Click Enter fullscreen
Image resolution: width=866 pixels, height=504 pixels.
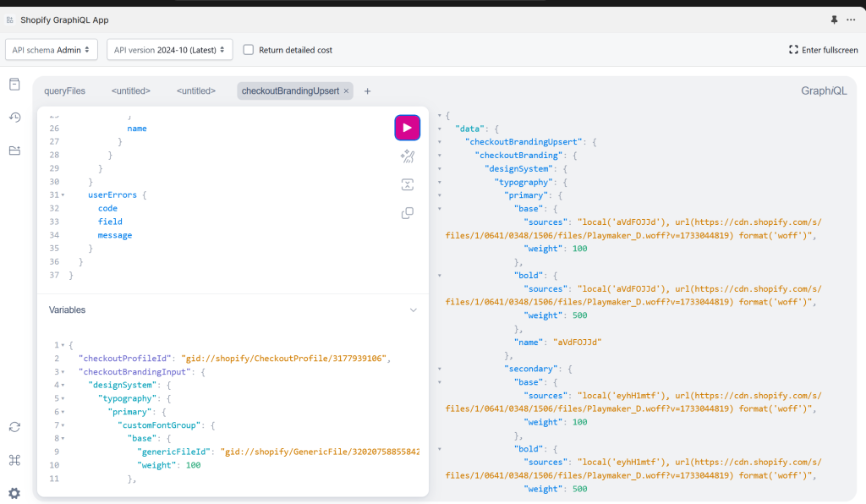823,50
